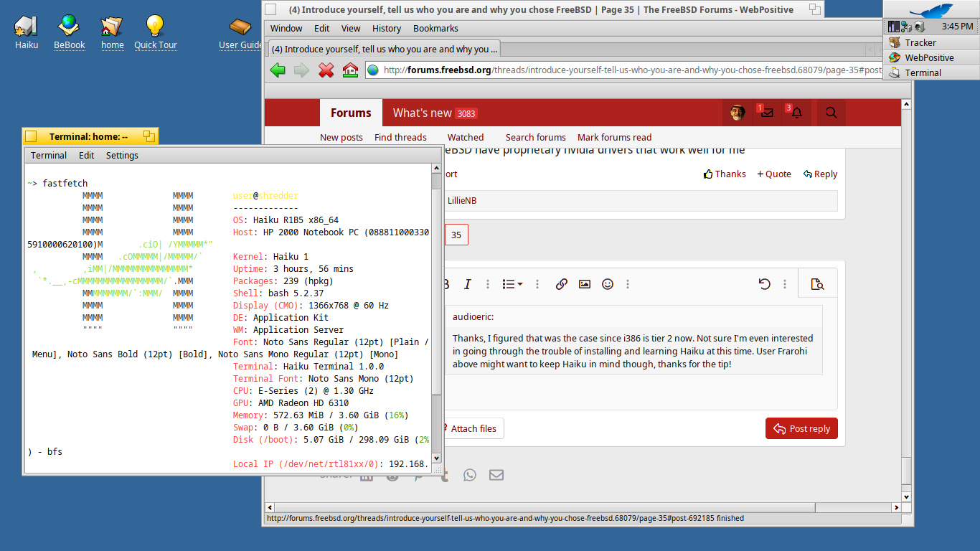Toggle italic formatting in editor
Viewport: 980px width, 551px height.
pos(467,284)
